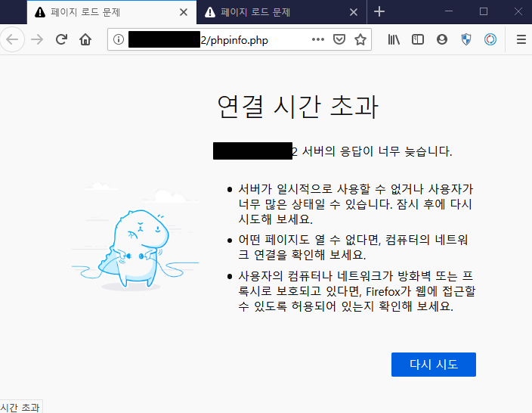Click the blue shield extension icon
The width and height of the screenshot is (532, 413).
466,40
